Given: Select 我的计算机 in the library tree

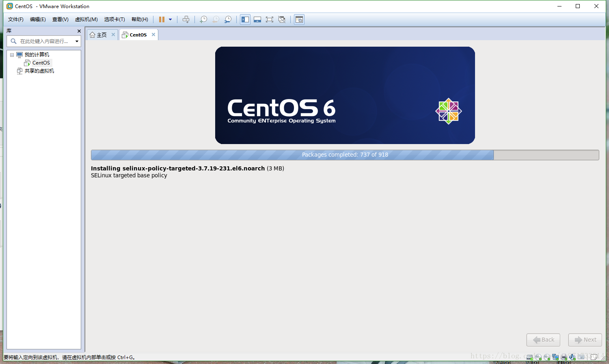Looking at the screenshot, I should 37,55.
